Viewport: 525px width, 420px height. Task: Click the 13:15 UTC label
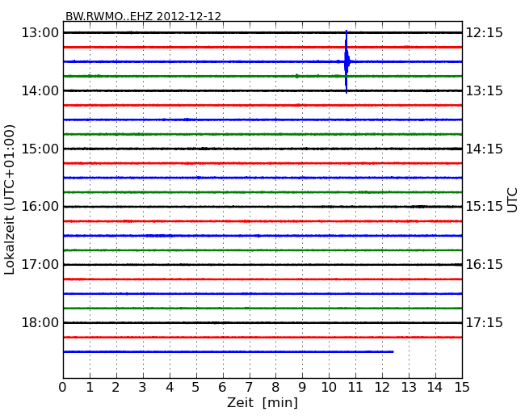coord(485,90)
